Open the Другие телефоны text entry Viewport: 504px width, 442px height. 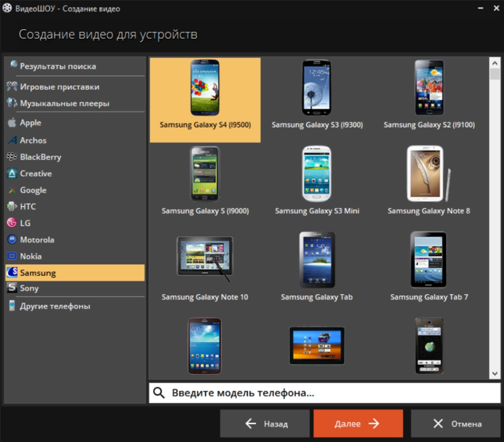55,306
